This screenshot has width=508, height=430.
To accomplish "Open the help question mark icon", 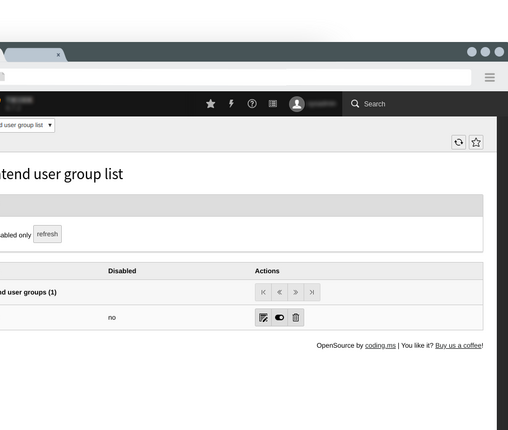I will (252, 104).
